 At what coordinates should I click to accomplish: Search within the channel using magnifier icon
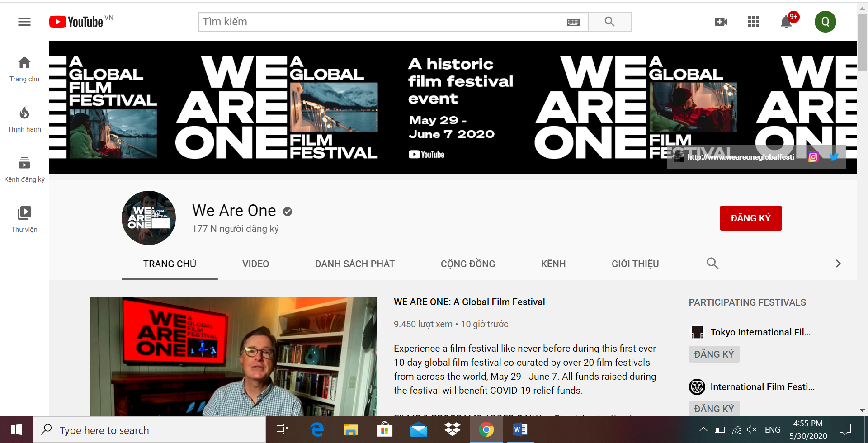click(x=712, y=264)
